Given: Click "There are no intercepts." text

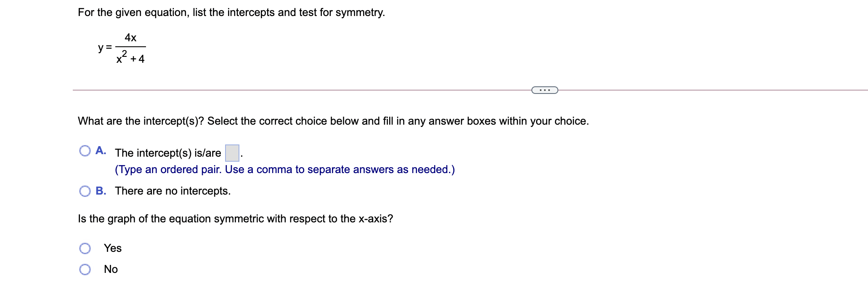Looking at the screenshot, I should click(x=173, y=191).
